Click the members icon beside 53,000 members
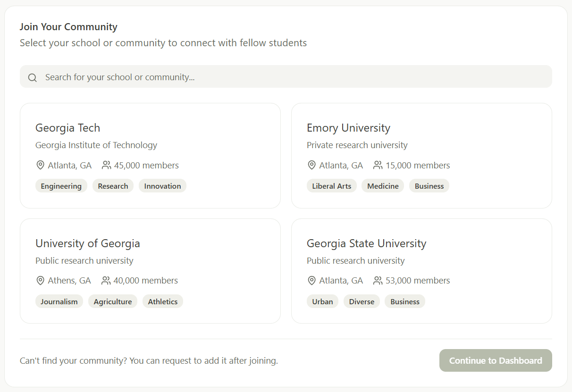The image size is (572, 392). tap(378, 281)
